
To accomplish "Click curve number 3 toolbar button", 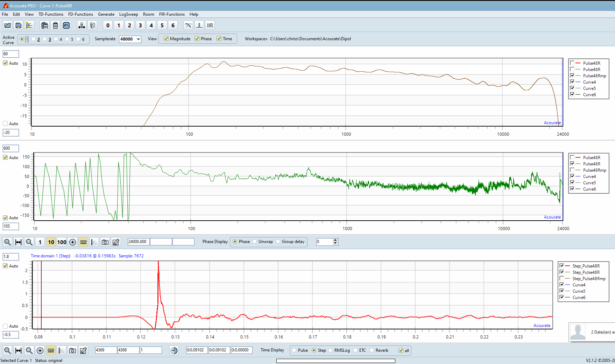I will pyautogui.click(x=140, y=25).
